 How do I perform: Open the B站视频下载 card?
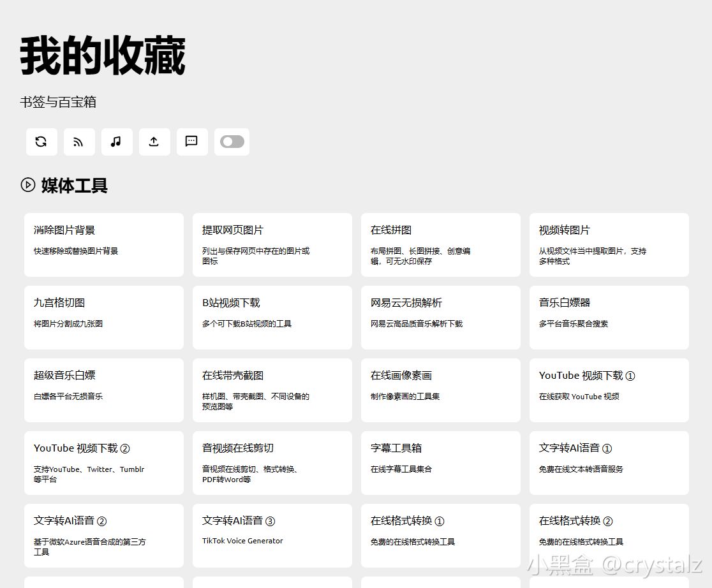coord(272,318)
